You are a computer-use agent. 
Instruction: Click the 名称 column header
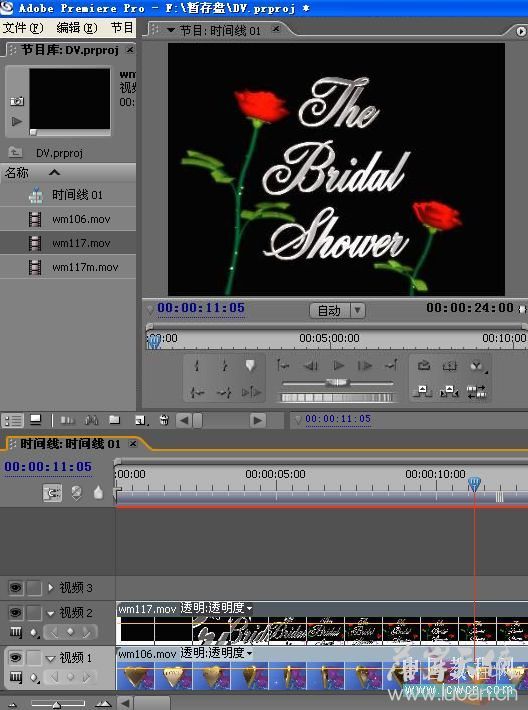point(17,173)
